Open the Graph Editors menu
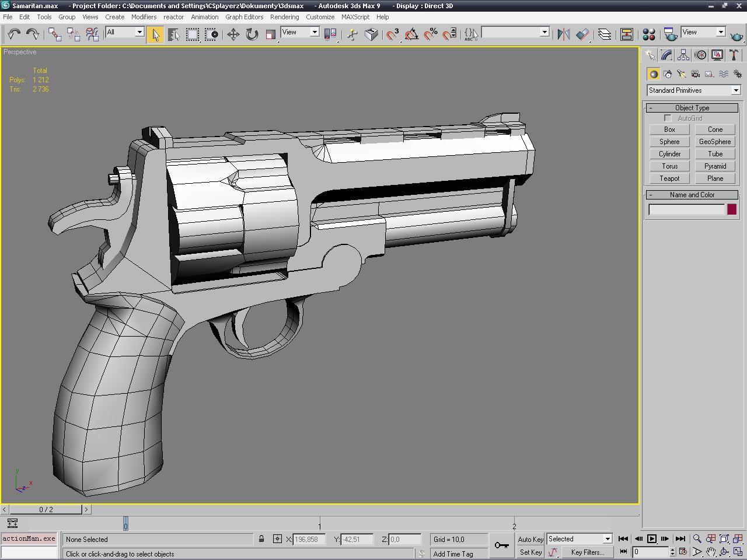The image size is (747, 560). tap(244, 17)
